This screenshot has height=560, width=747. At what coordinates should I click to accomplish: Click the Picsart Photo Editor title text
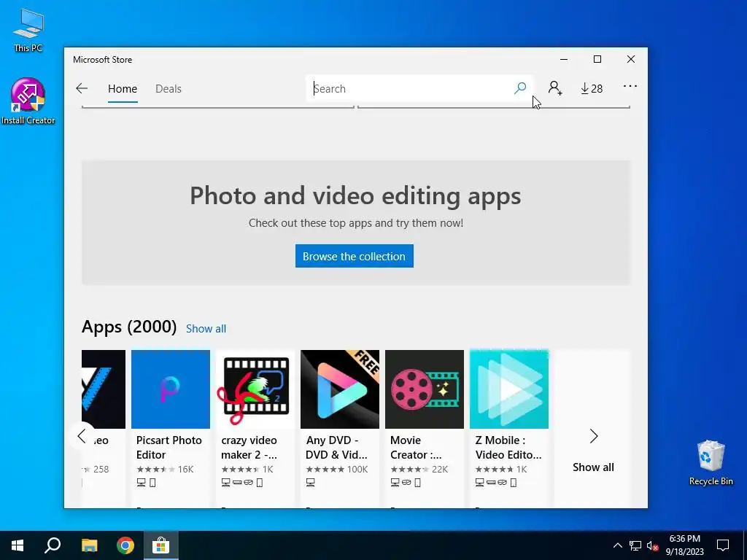point(169,448)
